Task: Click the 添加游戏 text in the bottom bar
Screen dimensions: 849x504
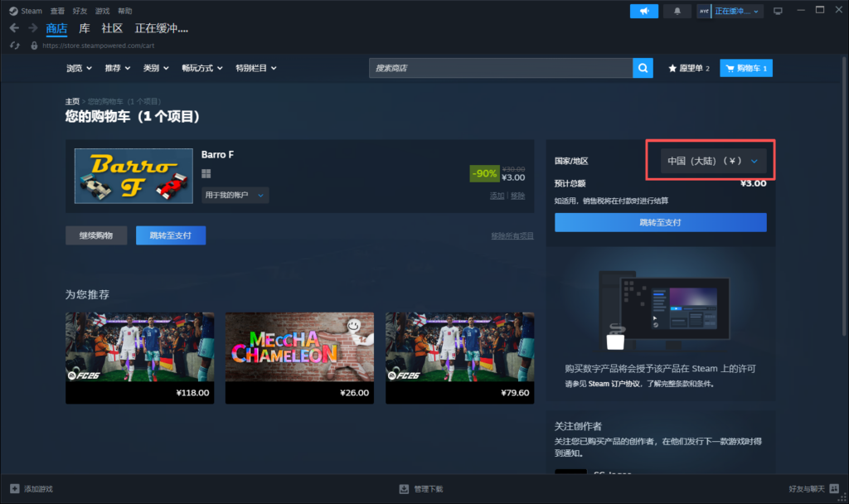Action: 38,489
